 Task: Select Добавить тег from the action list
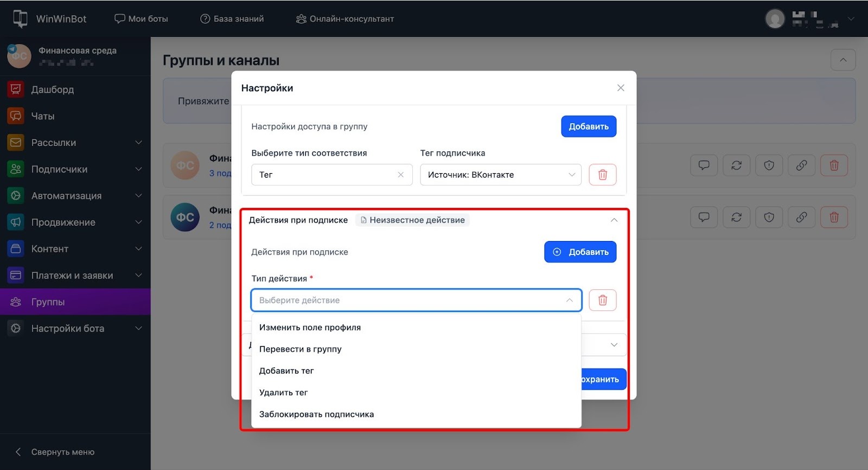(x=286, y=371)
